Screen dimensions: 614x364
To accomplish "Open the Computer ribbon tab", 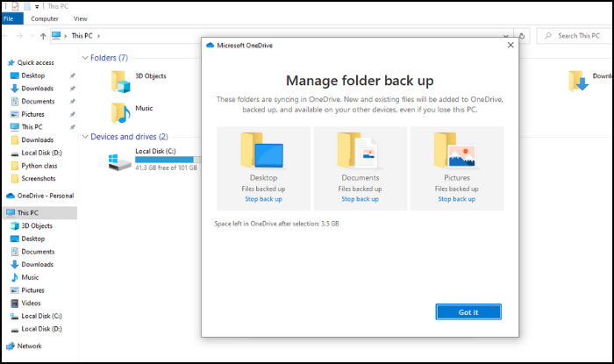I will tap(46, 18).
